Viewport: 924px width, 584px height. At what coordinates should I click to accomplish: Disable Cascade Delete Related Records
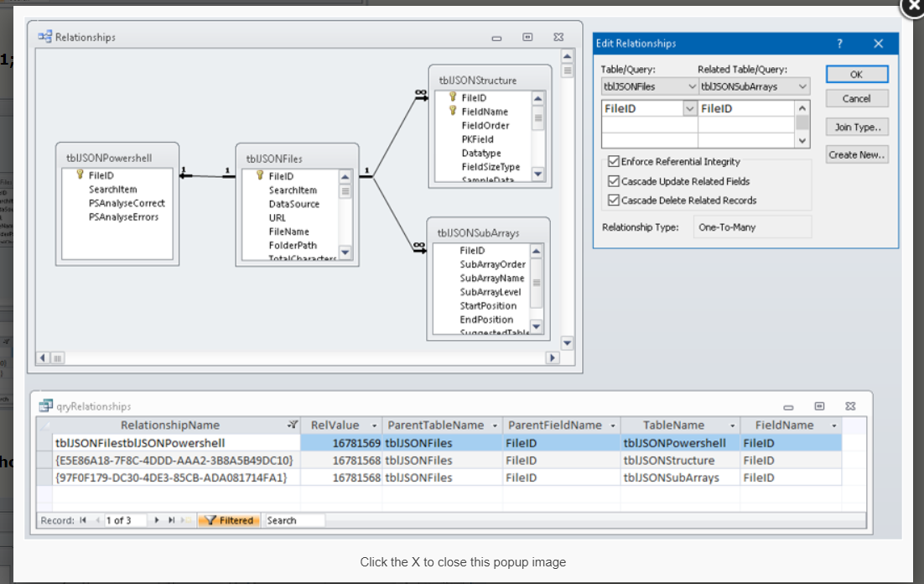tap(614, 201)
